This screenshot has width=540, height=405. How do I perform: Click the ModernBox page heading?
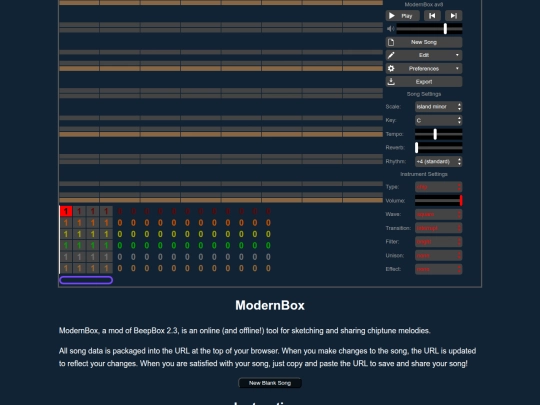click(x=270, y=305)
